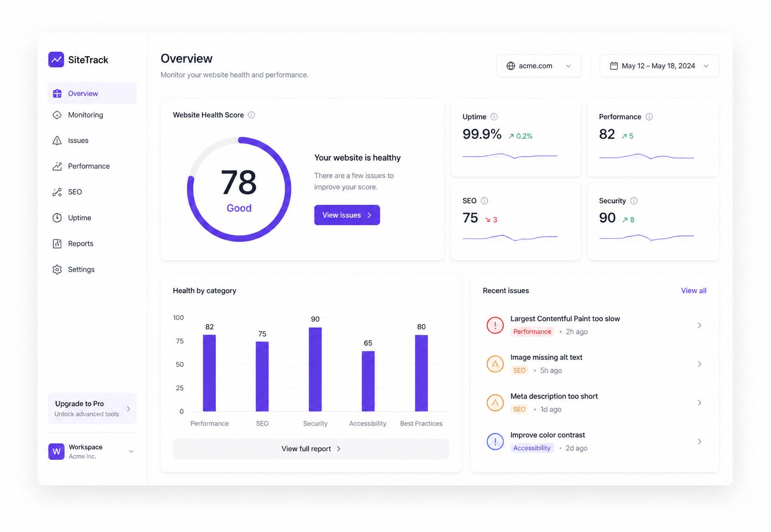Viewport: 771px width, 532px height.
Task: Click blue info icon for Improve color contrast
Action: (x=495, y=441)
